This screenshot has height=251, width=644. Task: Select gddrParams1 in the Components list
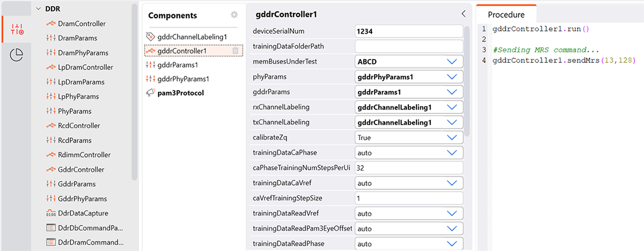click(x=178, y=64)
